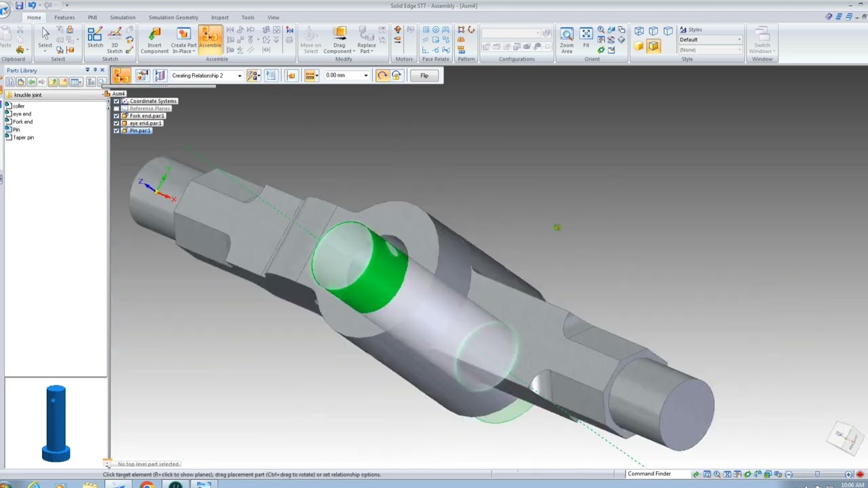
Task: Open the relationship Options icon in command bar
Action: click(142, 75)
